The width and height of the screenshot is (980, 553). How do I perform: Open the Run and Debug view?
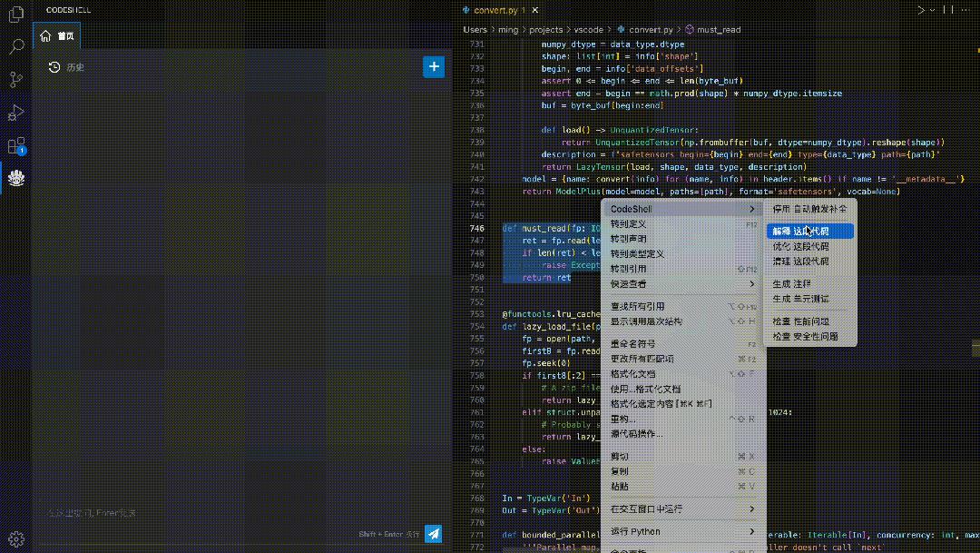tap(16, 112)
